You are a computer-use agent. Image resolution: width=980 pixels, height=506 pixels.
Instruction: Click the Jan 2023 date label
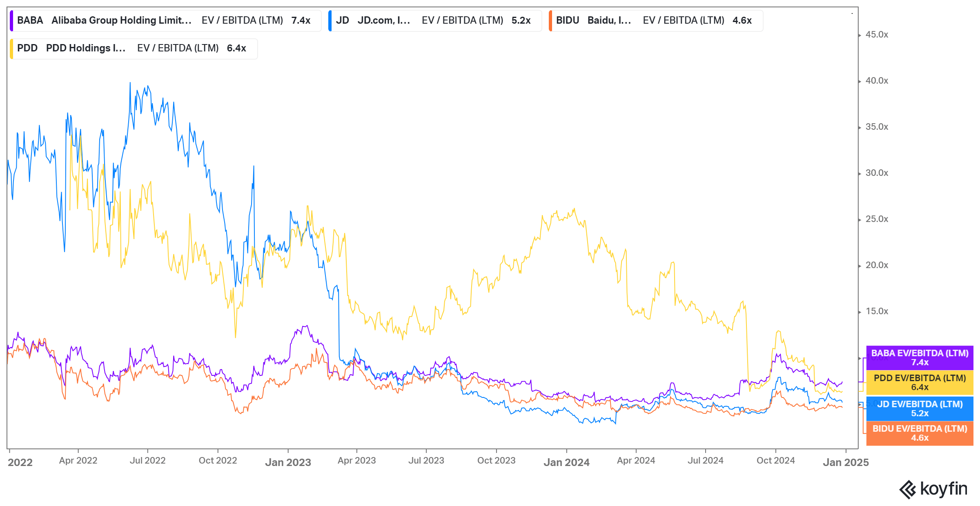tap(288, 462)
